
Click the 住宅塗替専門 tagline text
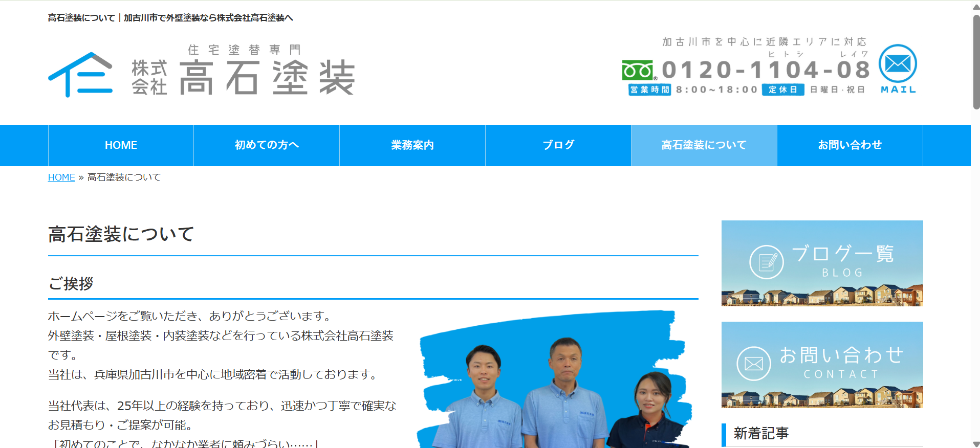pos(244,50)
